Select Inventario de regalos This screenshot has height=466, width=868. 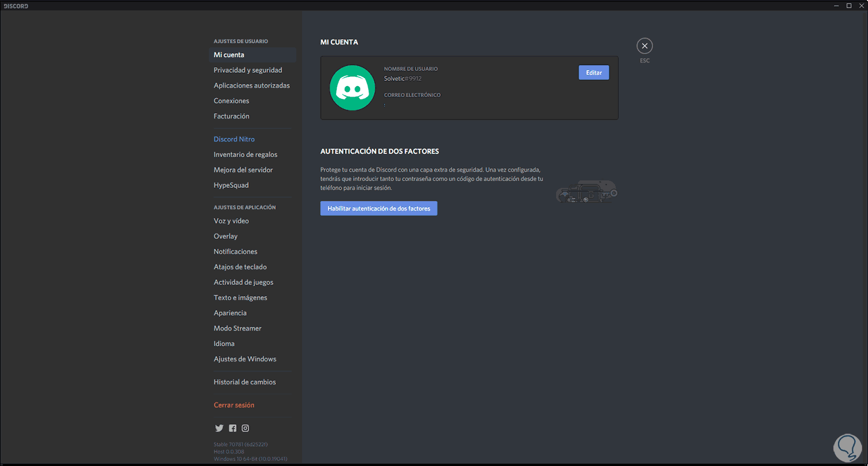tap(252, 154)
